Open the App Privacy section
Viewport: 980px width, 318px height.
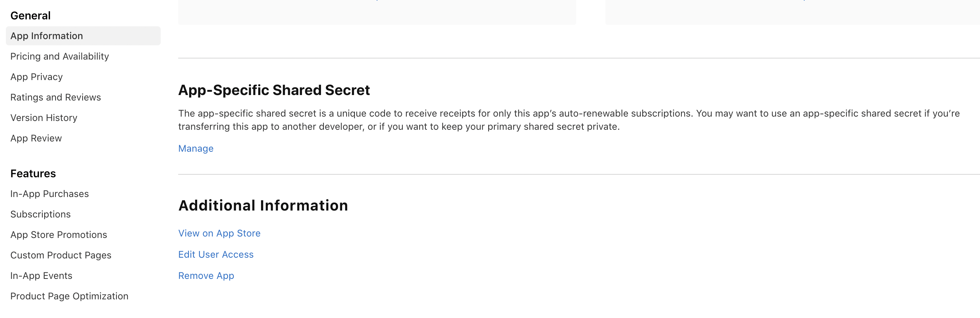pos(37,76)
